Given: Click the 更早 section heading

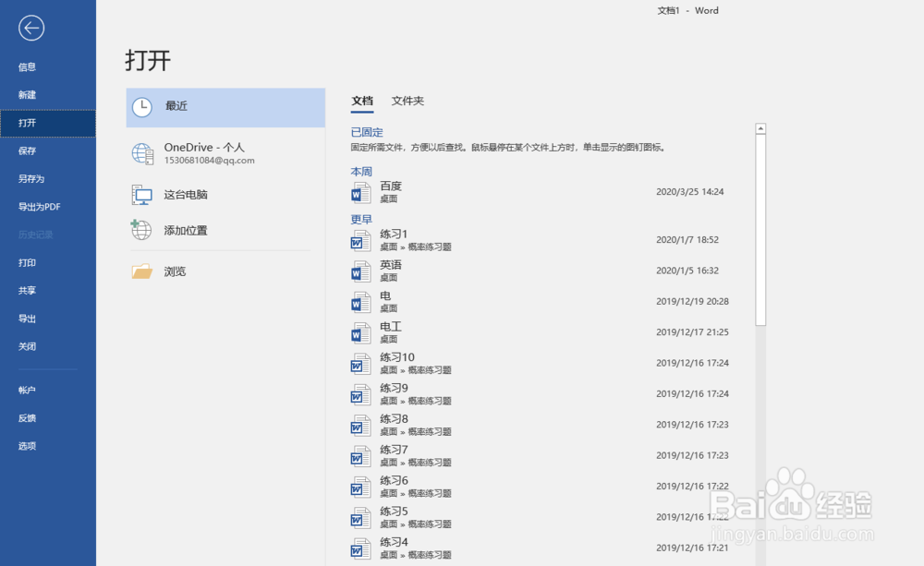Looking at the screenshot, I should [361, 220].
